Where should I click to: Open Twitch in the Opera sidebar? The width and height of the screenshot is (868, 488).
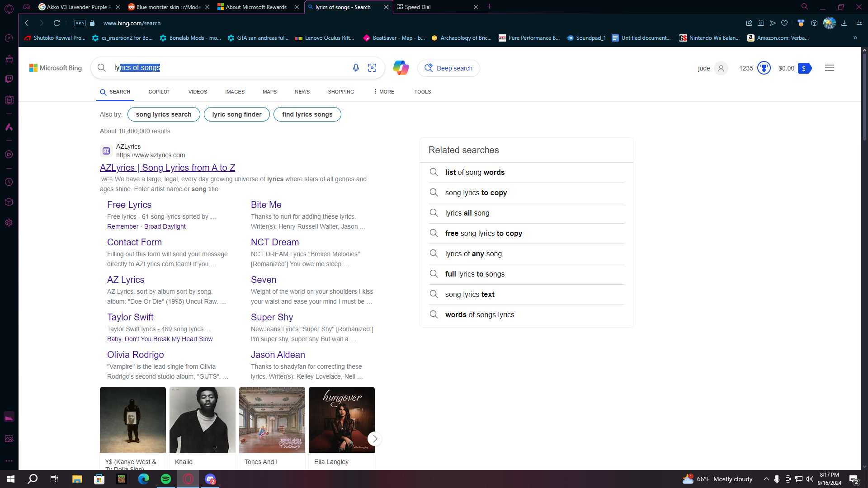click(9, 79)
